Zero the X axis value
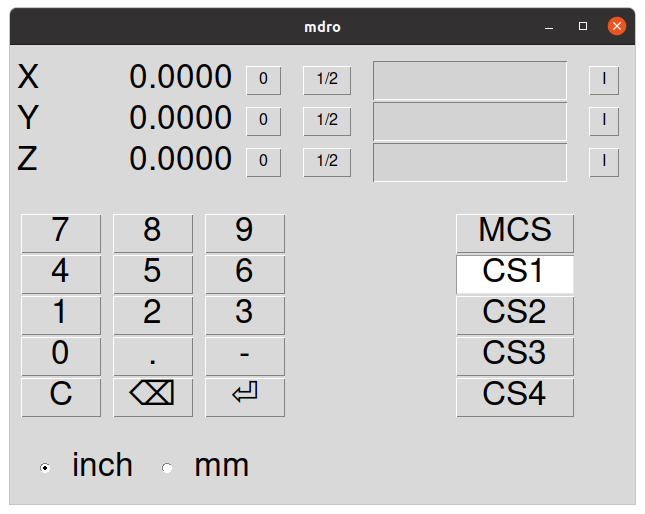Viewport: 645px width, 514px height. coord(263,80)
